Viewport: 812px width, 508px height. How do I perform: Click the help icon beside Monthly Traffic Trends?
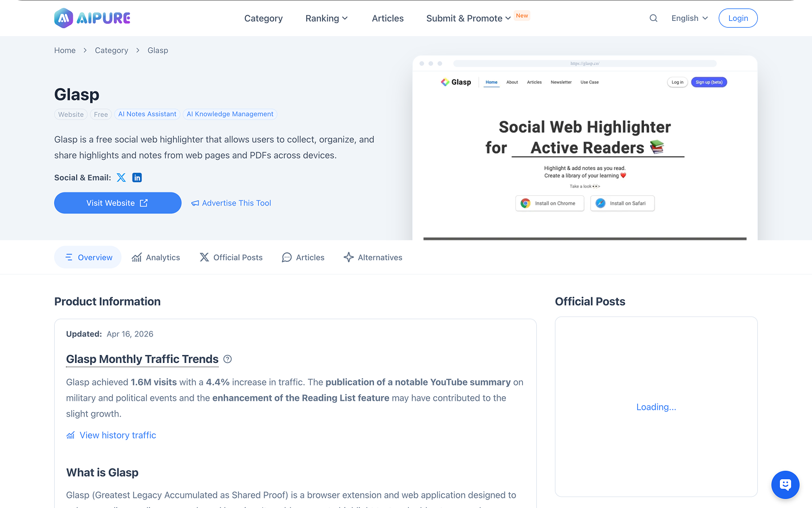coord(228,359)
